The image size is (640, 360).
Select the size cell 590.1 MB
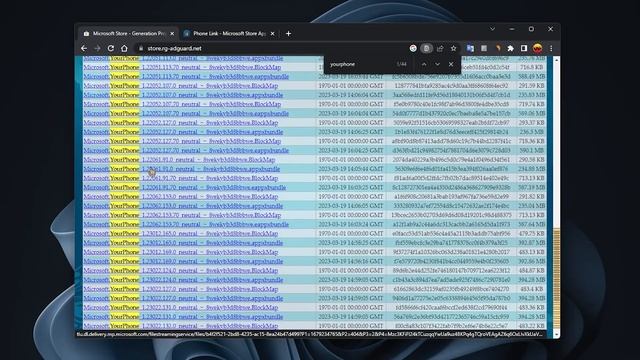click(x=531, y=150)
